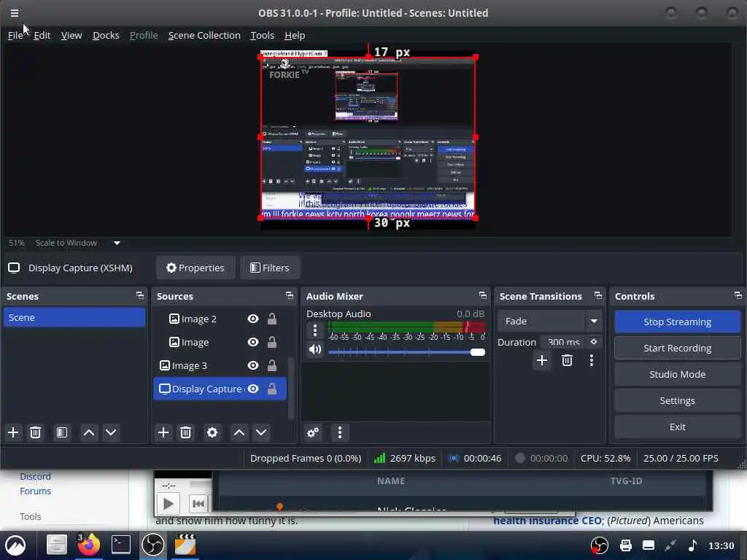The image size is (747, 560).
Task: Open the file manager taskbar icon
Action: coord(56,545)
